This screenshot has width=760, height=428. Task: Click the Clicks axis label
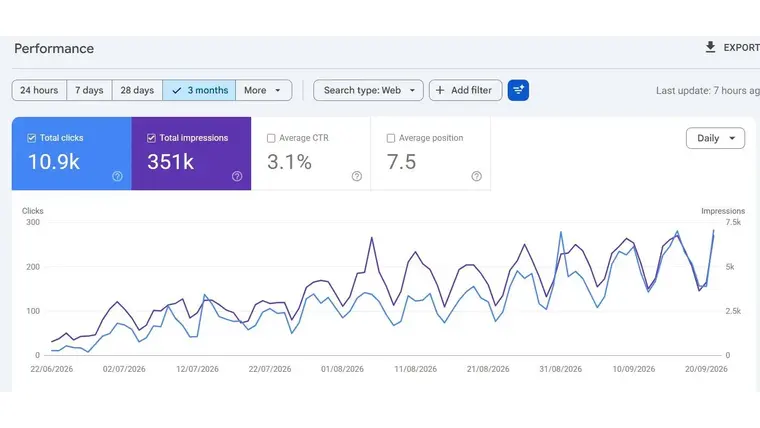coord(32,211)
